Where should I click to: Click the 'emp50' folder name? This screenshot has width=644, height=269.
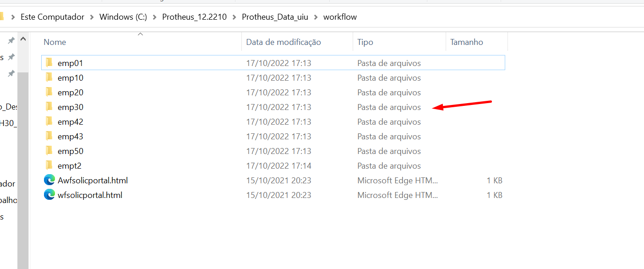[x=70, y=151]
